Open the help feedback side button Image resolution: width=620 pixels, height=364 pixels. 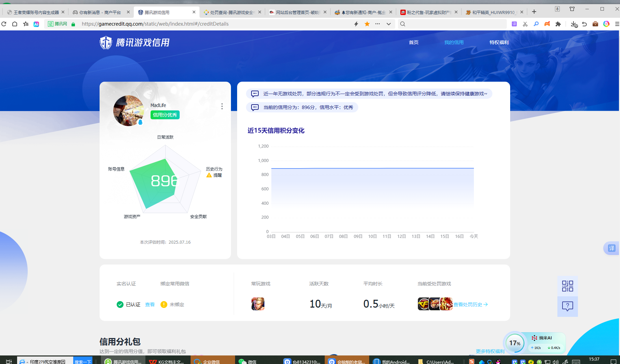568,306
